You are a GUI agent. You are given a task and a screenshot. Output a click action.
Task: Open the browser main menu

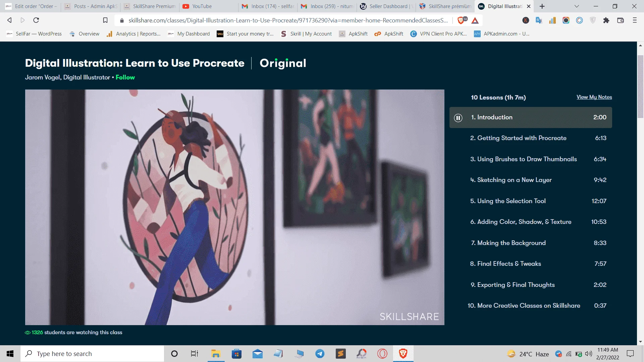click(x=635, y=20)
